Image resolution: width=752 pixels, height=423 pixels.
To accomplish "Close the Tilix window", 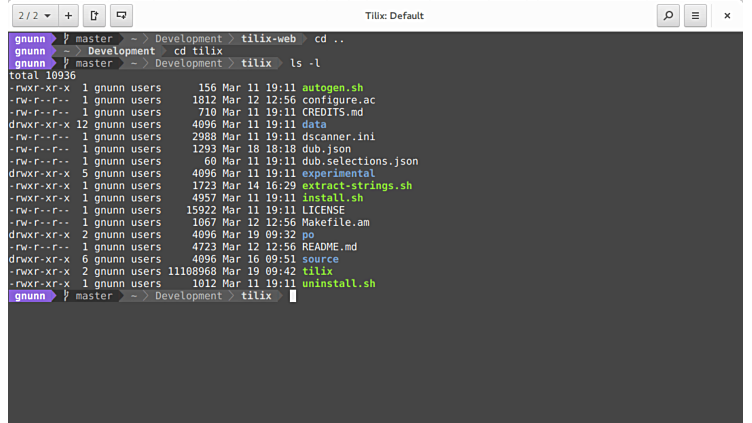I will (x=730, y=16).
